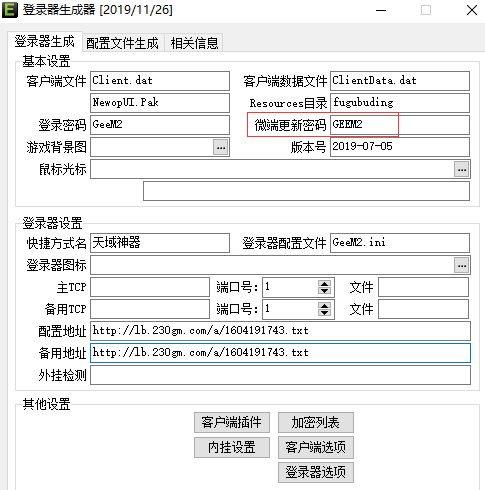Focus Resources目录 field with fugubuding
The image size is (485, 490).
click(400, 103)
